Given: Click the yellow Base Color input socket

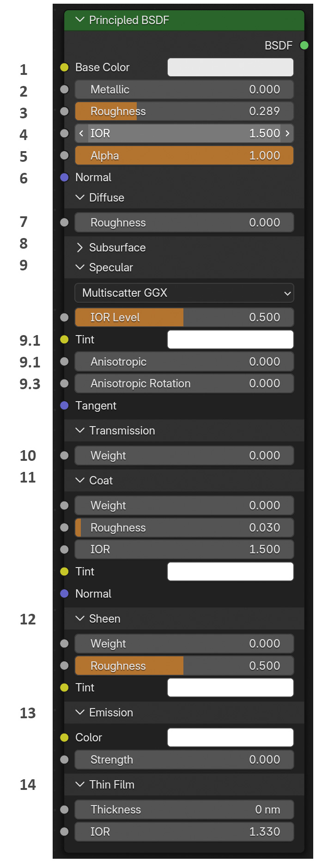Looking at the screenshot, I should 65,67.
